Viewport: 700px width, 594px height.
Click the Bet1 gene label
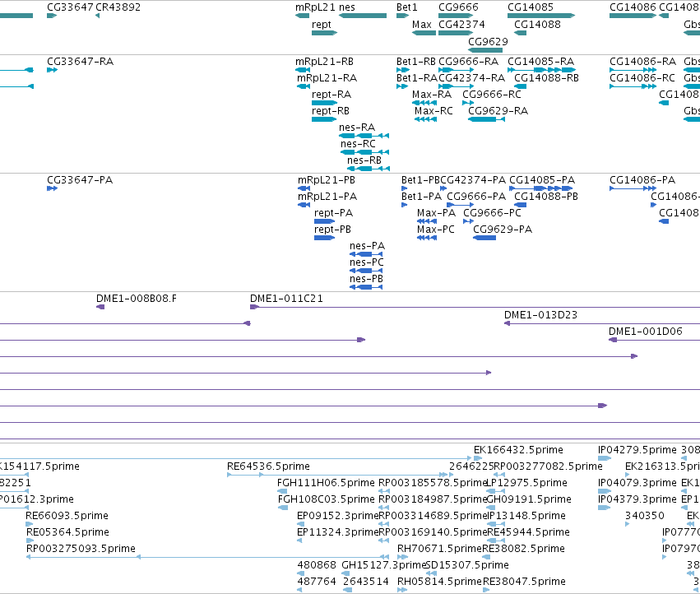(406, 7)
